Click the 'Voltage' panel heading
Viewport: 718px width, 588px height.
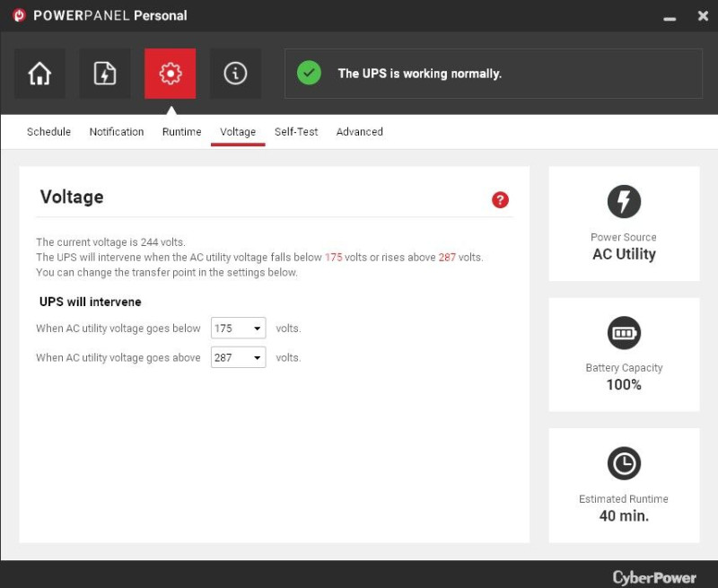[72, 197]
